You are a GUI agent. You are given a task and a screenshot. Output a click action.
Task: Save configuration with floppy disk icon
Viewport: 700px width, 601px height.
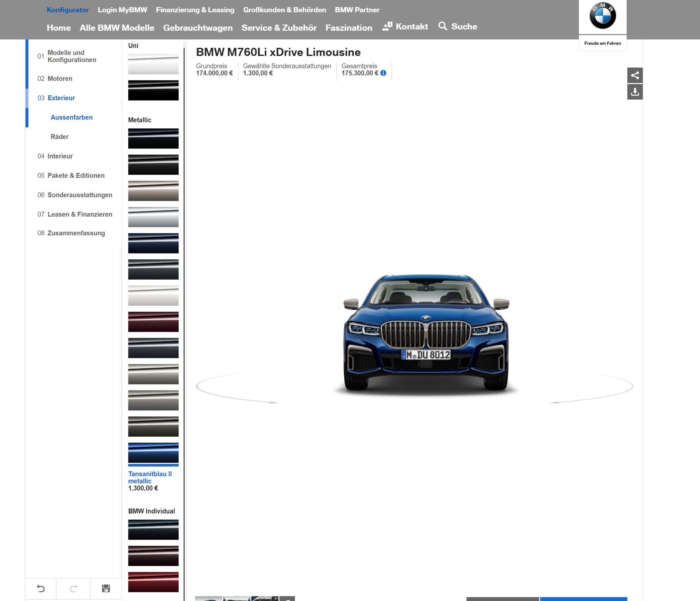[x=106, y=588]
